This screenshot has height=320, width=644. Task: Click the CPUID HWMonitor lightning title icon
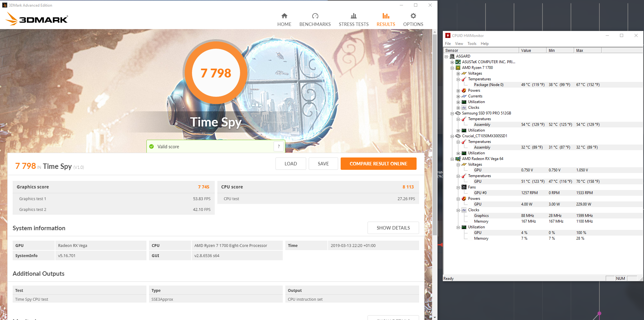(448, 35)
